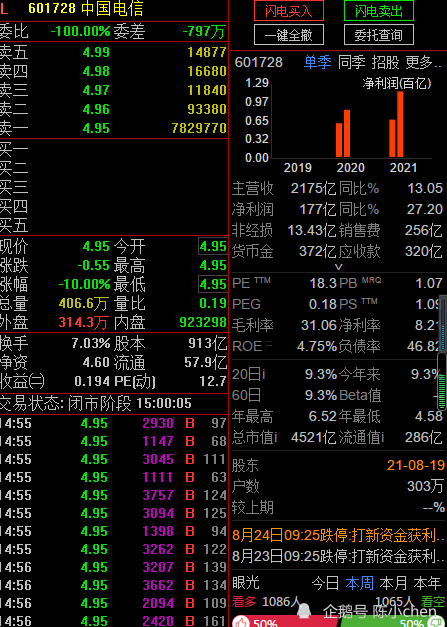This screenshot has width=447, height=627.
Task: Click the 卖二 price 4.96 row
Action: coord(114,109)
